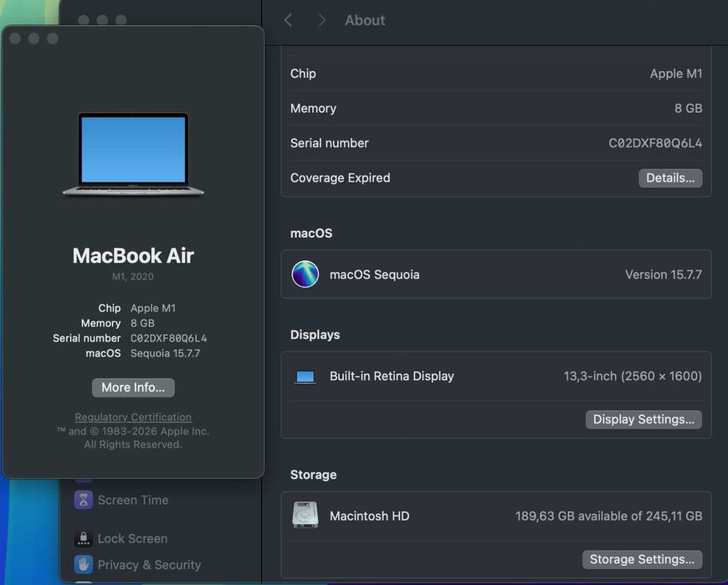
Task: Click '8 GB' value in settings Memory row
Action: [x=688, y=108]
